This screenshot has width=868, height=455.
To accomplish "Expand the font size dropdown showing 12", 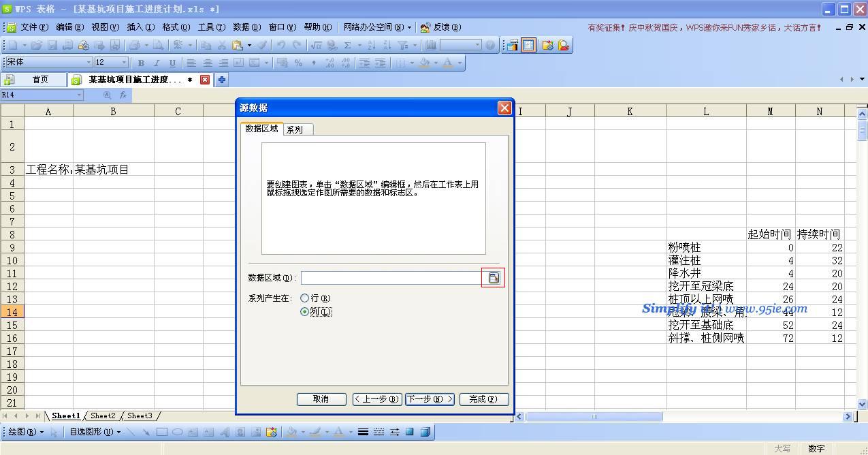I will point(123,63).
